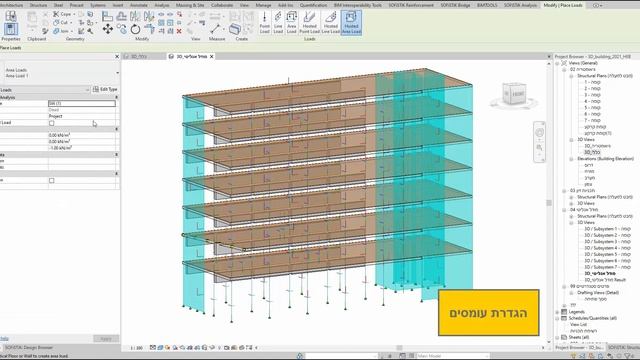
Task: Open the Quantification ribbon tab
Action: pos(313,5)
